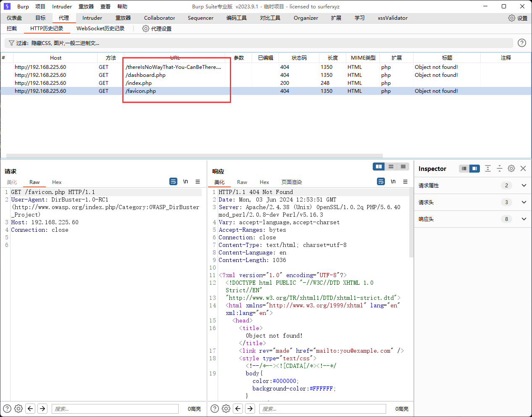Viewport: 532px width, 417px height.
Task: Click the filter funnel icon
Action: click(x=11, y=43)
